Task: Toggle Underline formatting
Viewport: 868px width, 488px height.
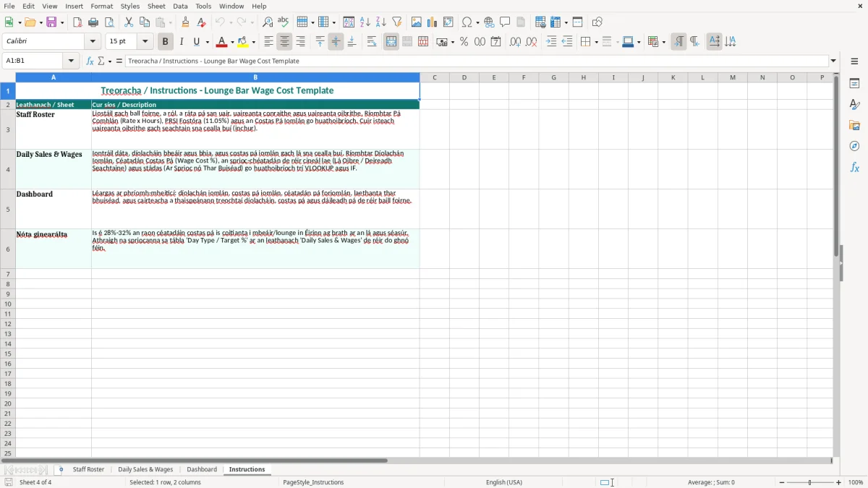Action: 196,42
